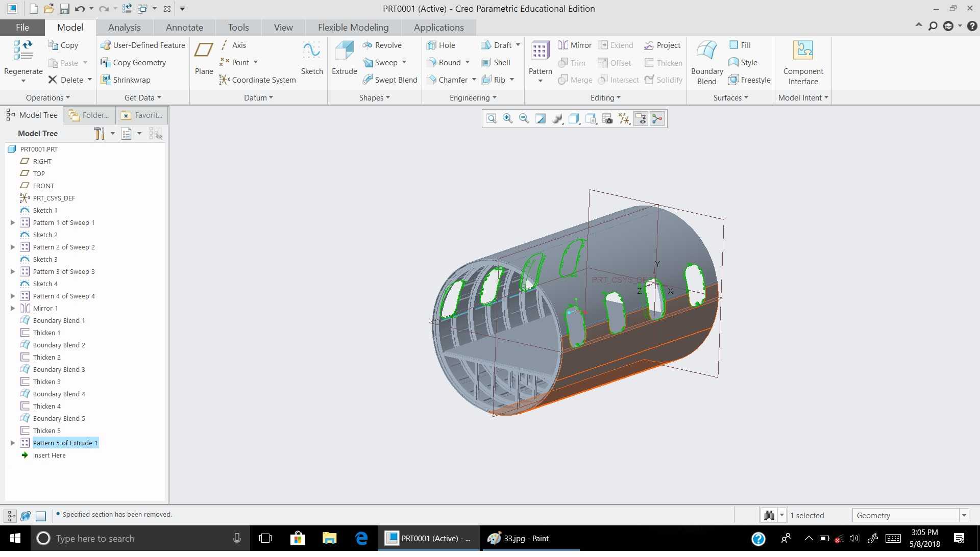Click Copy Geometry
This screenshot has width=980, height=557.
tap(133, 62)
